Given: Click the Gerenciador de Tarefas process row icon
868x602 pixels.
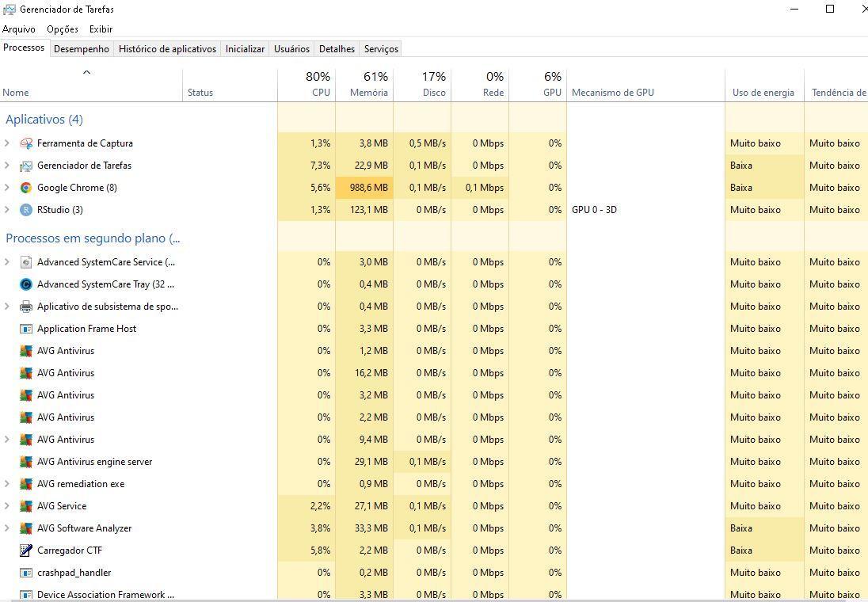Looking at the screenshot, I should (26, 166).
